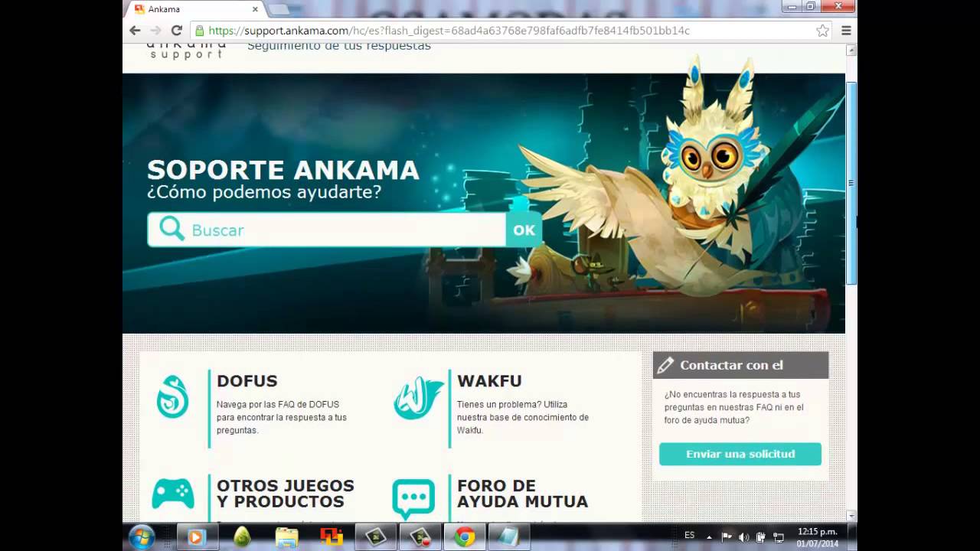The image size is (980, 551).
Task: Click the network tray icon
Action: (779, 537)
